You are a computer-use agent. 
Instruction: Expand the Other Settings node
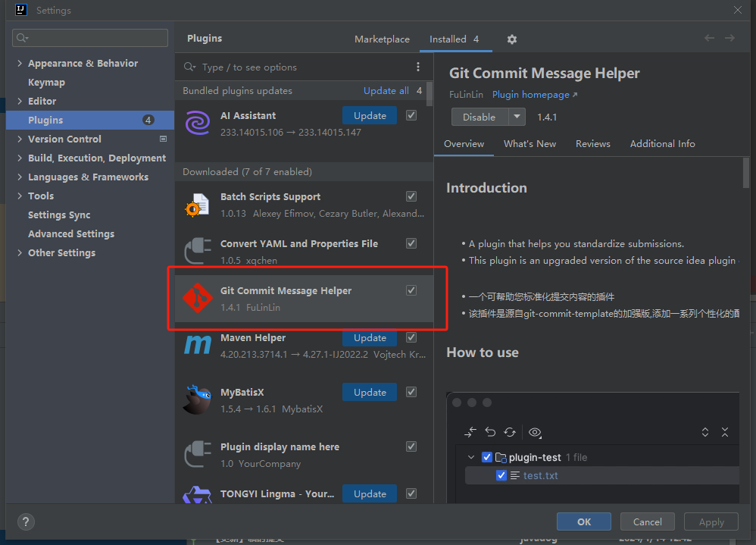tap(20, 252)
